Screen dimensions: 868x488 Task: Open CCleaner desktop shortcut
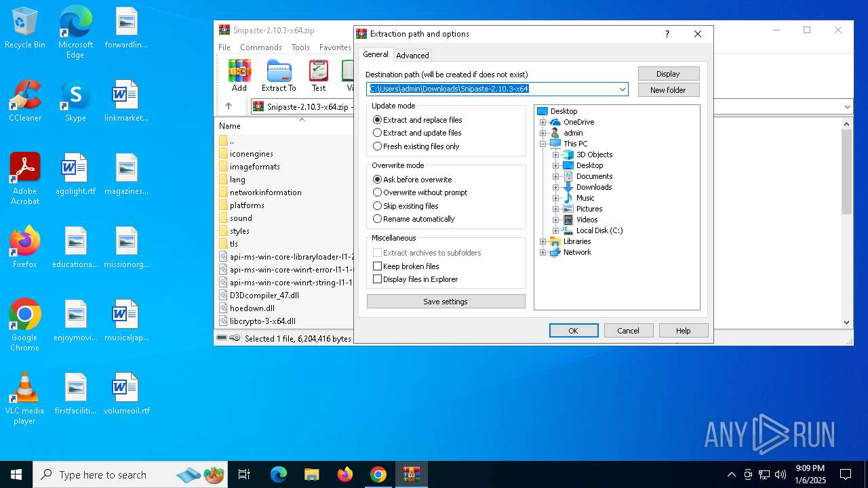25,101
